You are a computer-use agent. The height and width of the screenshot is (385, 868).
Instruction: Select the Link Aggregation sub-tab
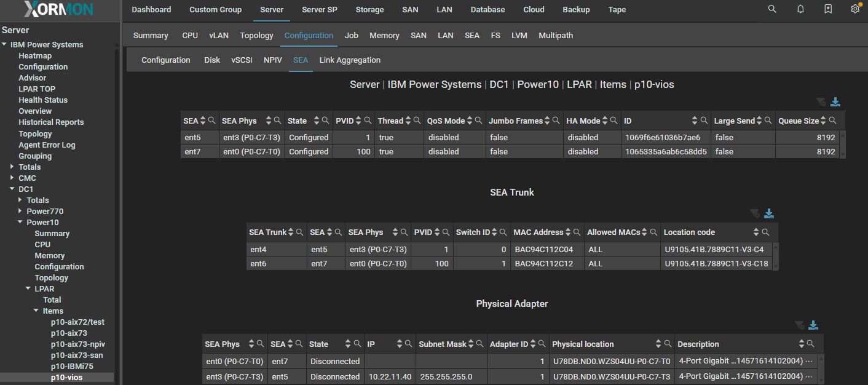coord(350,60)
